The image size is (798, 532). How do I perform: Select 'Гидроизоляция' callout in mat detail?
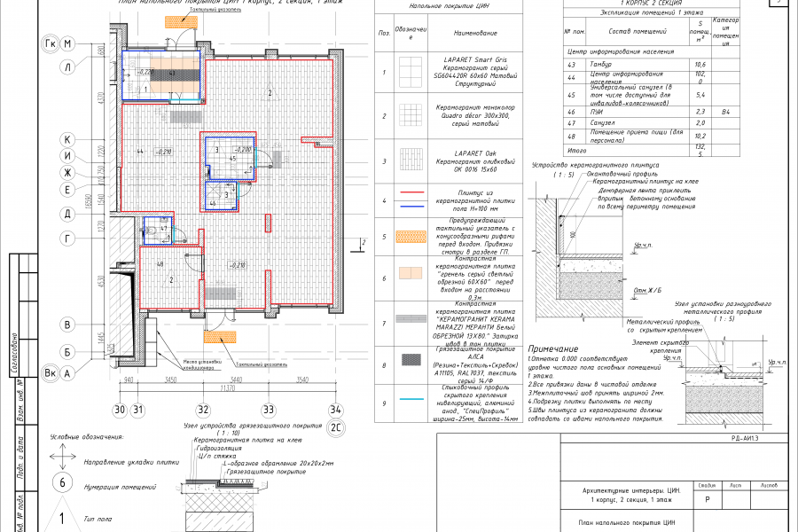pos(219,448)
